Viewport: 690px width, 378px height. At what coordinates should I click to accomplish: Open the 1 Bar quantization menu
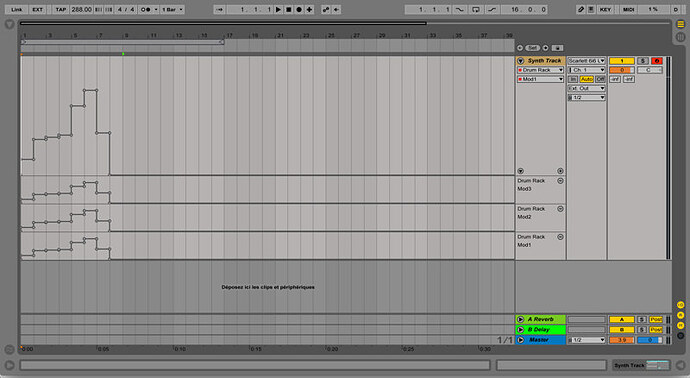tap(172, 9)
